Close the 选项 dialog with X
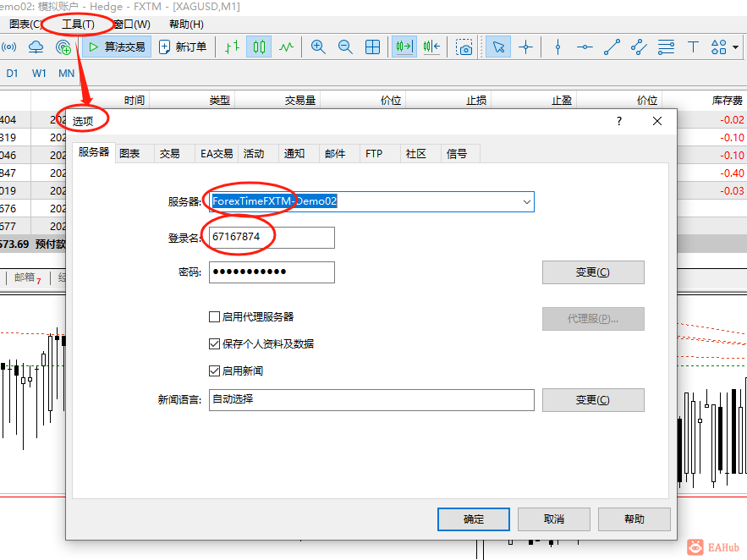Viewport: 747px width, 560px height. [x=657, y=121]
